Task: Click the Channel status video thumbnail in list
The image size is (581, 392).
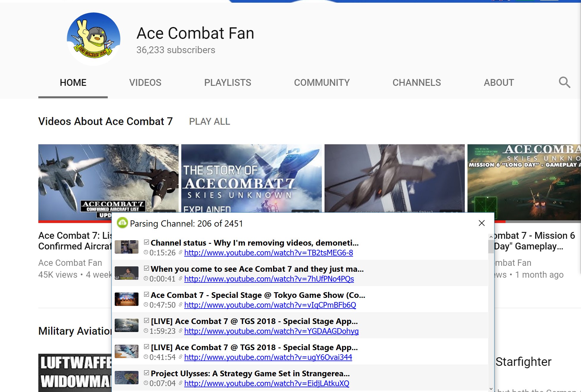Action: point(127,247)
